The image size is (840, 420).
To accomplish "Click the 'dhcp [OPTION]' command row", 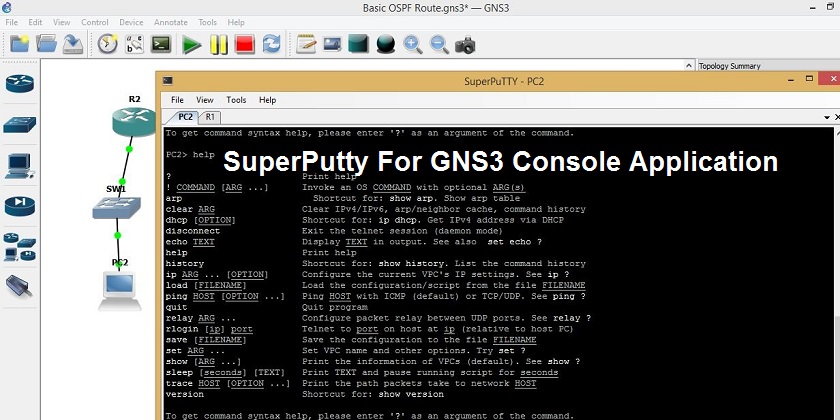I will pos(365,220).
